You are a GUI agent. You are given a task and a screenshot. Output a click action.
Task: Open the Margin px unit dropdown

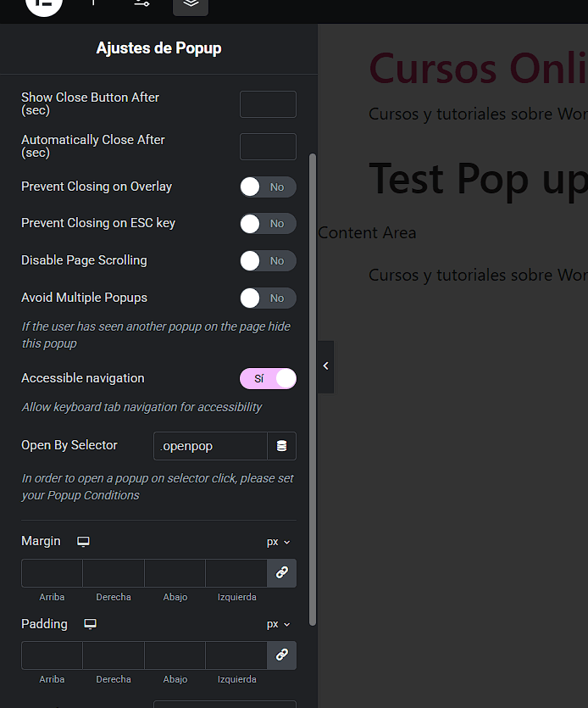pos(278,542)
